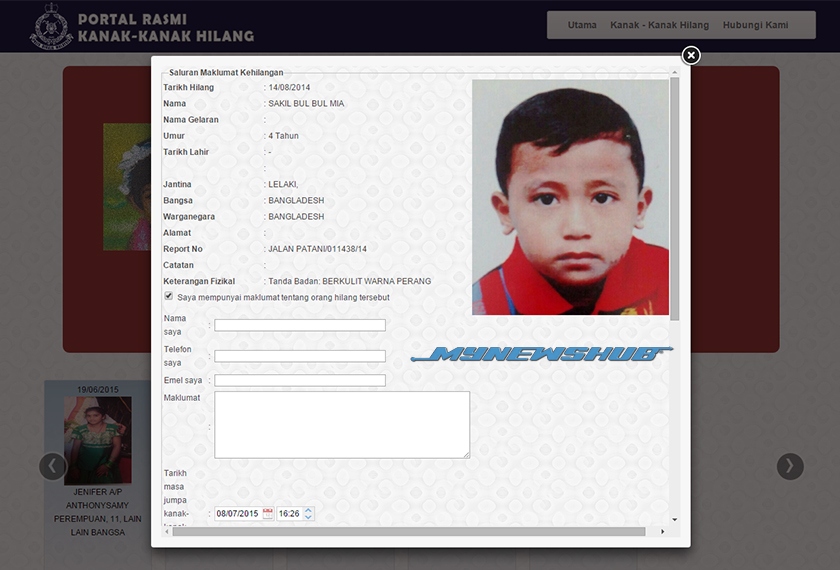Click the police crest logo in header
This screenshot has width=840, height=570.
48,26
